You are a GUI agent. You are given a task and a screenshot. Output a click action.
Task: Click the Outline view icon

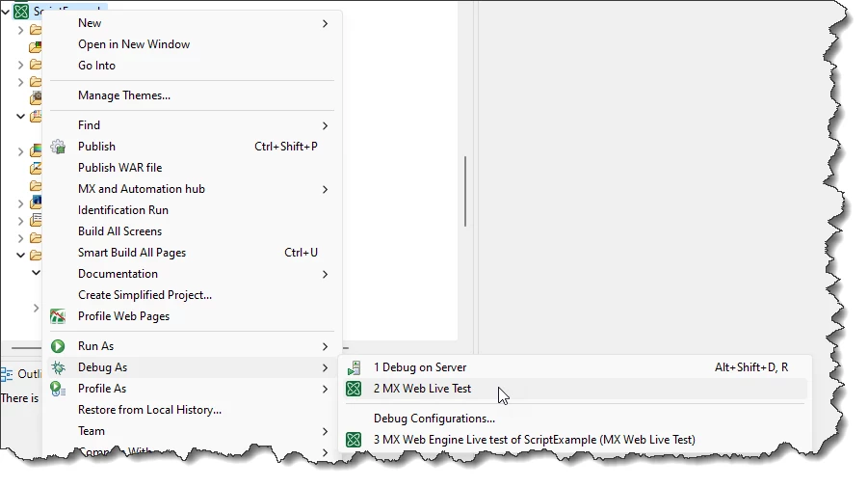7,374
